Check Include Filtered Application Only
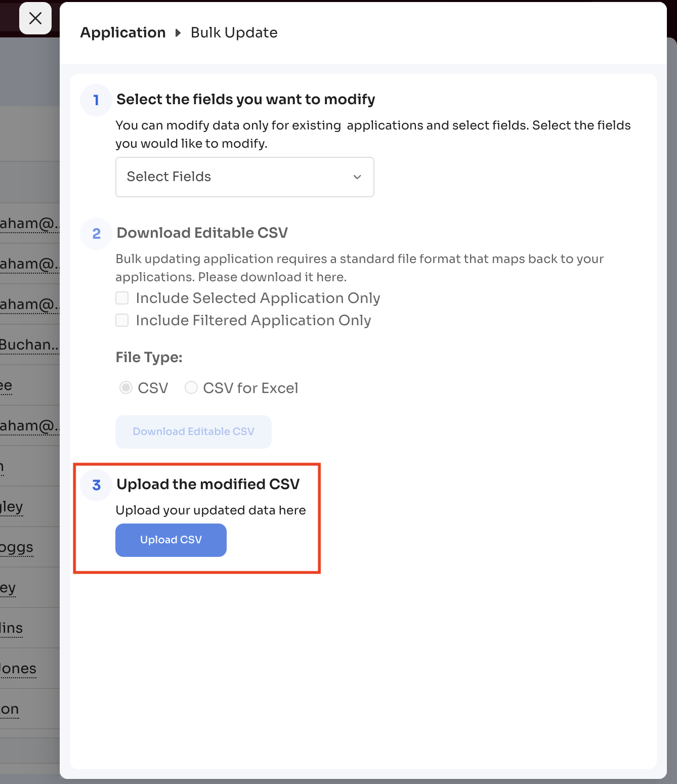This screenshot has width=677, height=784. (122, 320)
